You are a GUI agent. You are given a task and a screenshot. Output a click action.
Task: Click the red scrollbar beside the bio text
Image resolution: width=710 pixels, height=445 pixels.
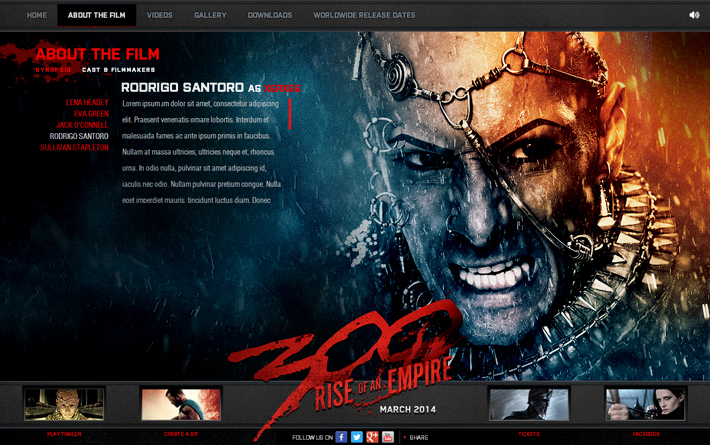(x=290, y=114)
